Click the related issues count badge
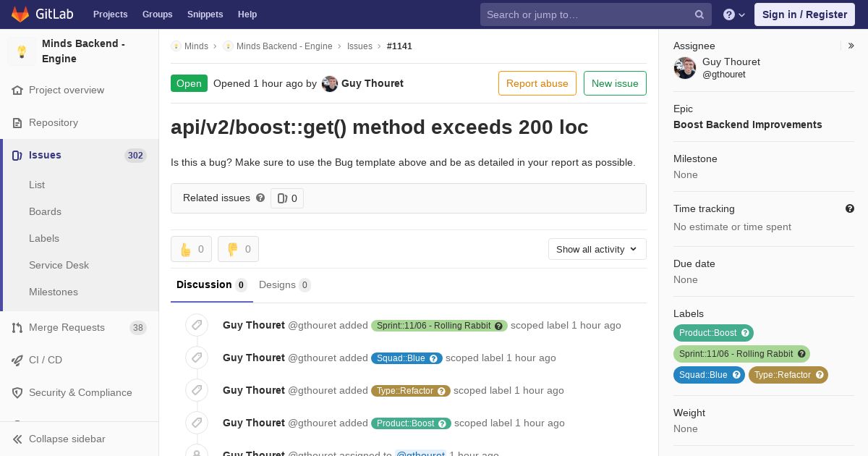The image size is (868, 456). (x=287, y=198)
